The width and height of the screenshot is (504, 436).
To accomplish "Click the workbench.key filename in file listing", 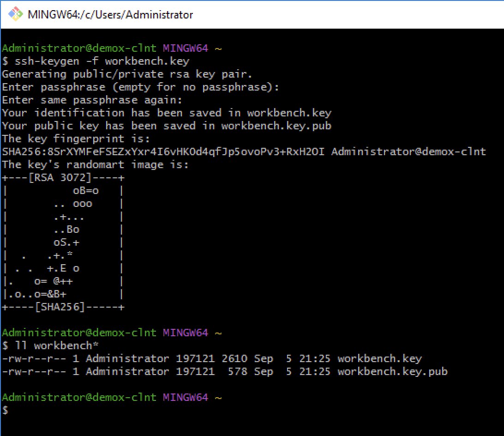I will click(379, 358).
